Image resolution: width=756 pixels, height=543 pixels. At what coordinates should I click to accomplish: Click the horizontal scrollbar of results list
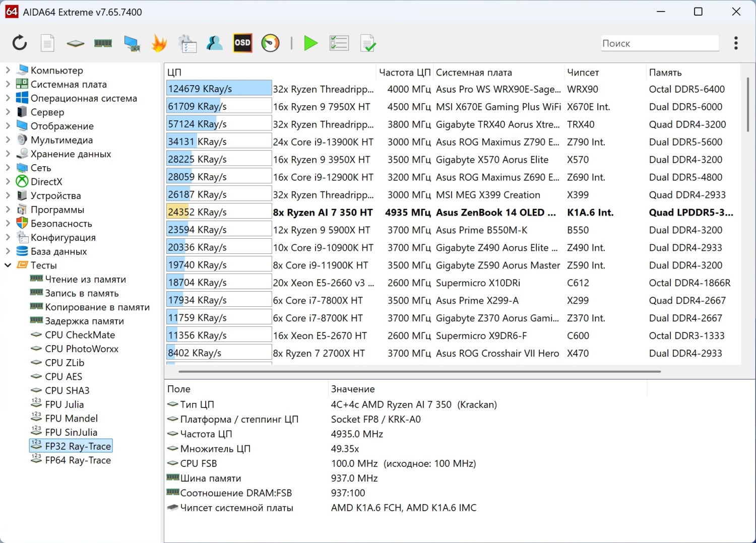coord(419,372)
